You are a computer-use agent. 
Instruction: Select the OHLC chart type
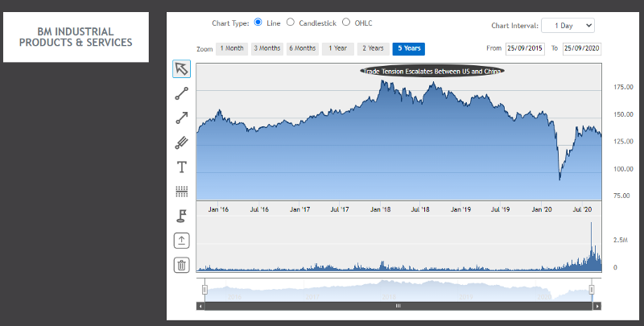[x=346, y=23]
